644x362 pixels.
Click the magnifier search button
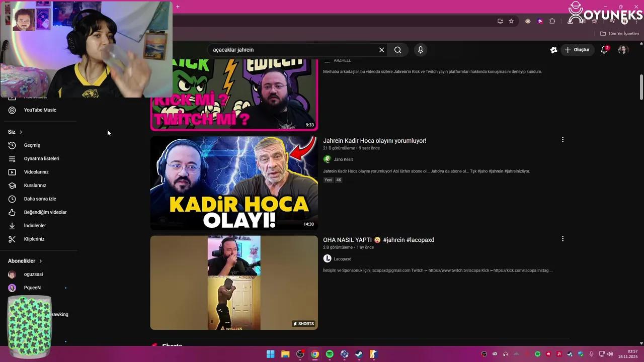tap(398, 50)
